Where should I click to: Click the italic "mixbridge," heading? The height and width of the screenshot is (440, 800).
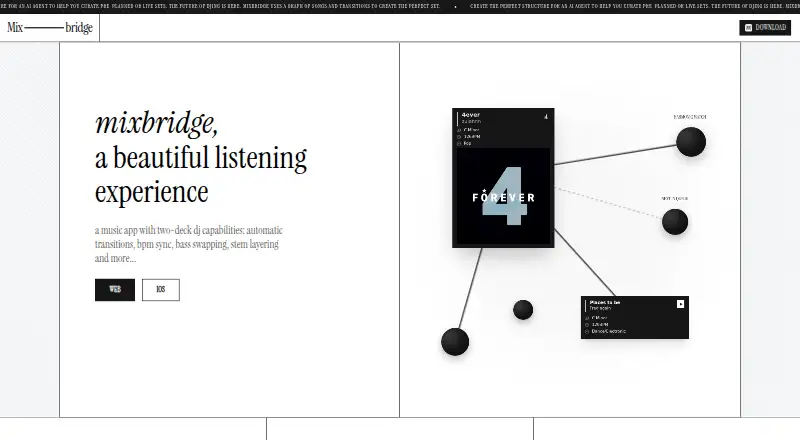(x=156, y=123)
